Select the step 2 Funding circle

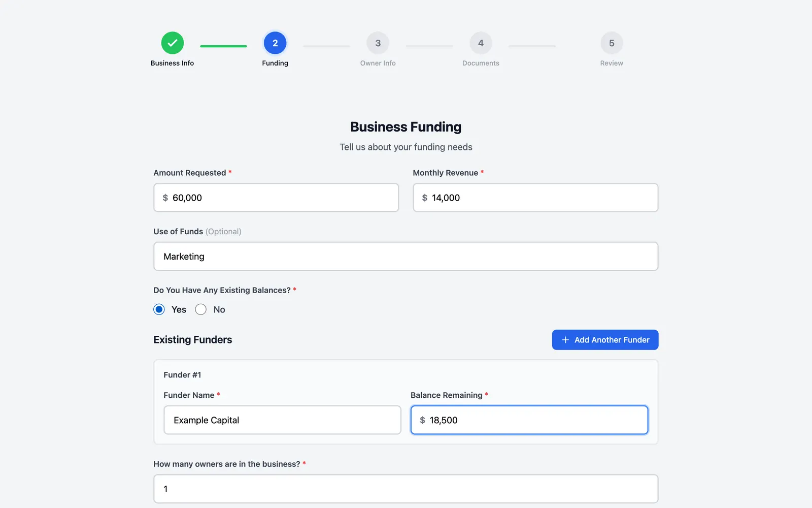pos(275,43)
